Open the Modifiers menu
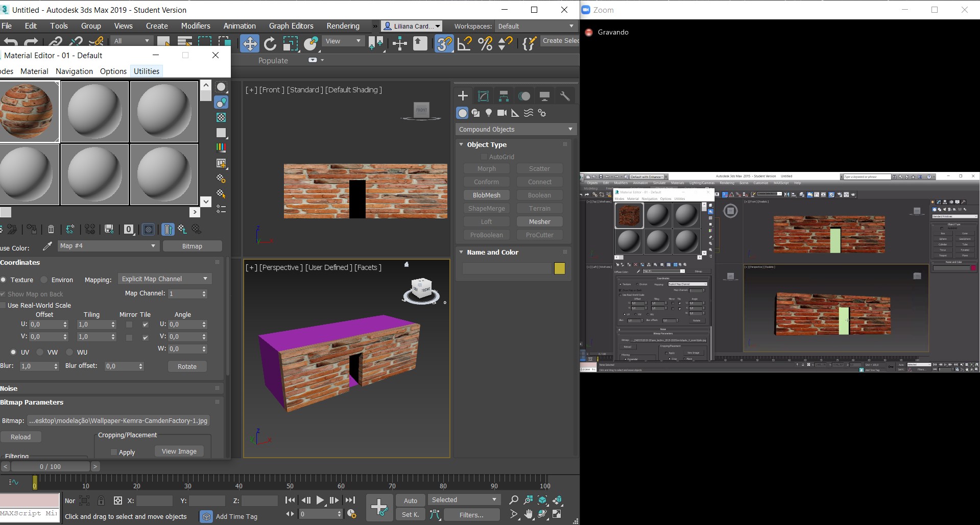The width and height of the screenshot is (980, 525). pos(196,26)
